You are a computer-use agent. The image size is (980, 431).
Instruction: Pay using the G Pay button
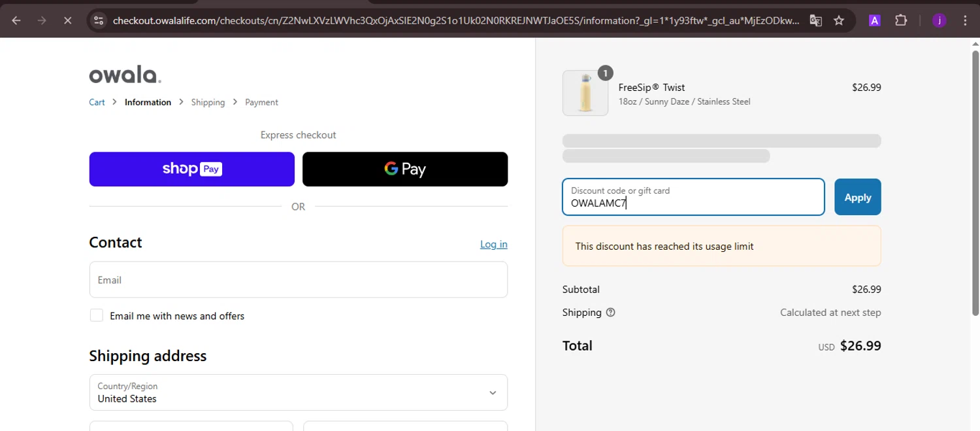pos(405,169)
